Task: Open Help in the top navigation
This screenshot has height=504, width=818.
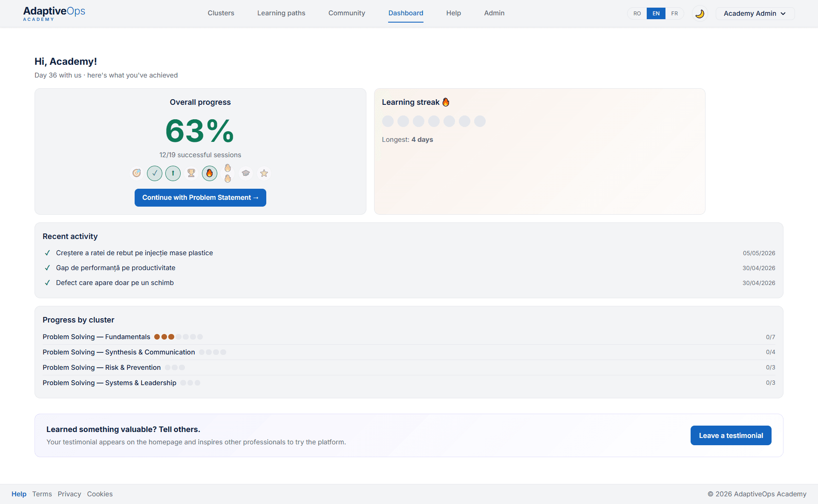Action: pyautogui.click(x=454, y=13)
